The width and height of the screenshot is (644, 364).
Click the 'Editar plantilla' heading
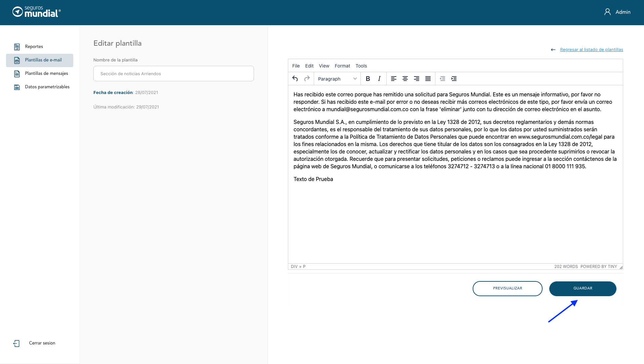point(118,43)
